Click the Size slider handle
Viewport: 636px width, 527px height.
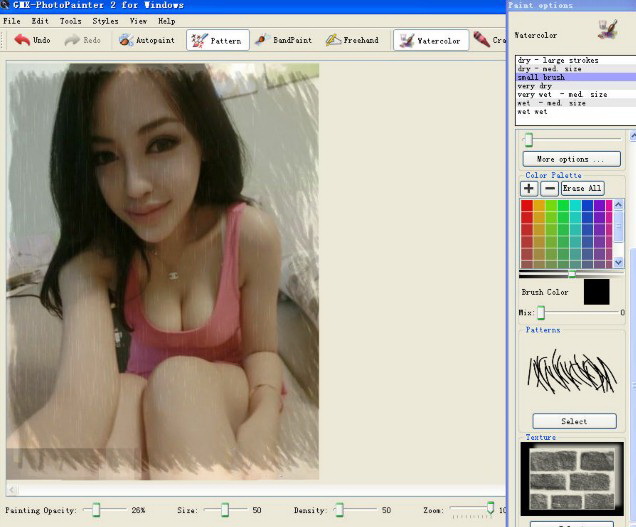click(225, 510)
